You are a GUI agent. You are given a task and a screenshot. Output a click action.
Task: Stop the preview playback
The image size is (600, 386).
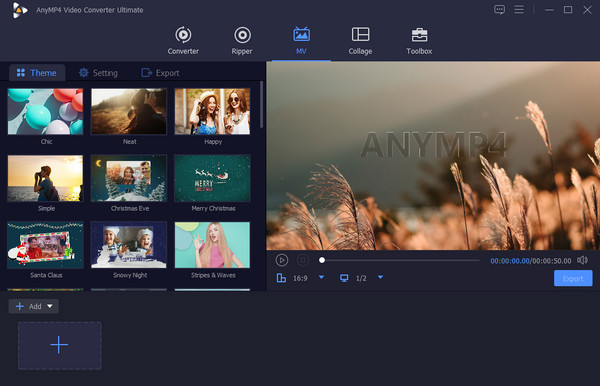point(303,261)
